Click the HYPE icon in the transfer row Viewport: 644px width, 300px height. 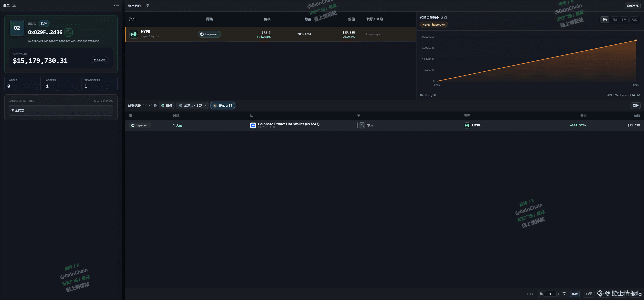467,125
